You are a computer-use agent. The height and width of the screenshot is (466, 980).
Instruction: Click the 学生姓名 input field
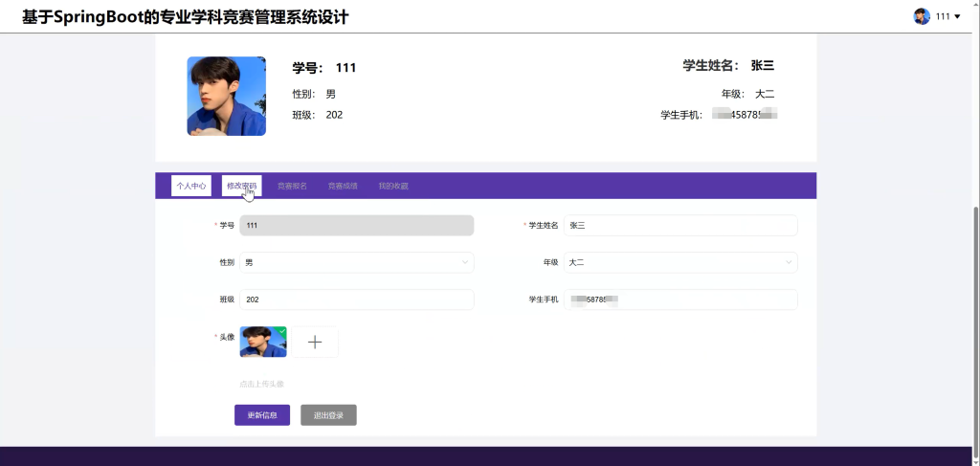pyautogui.click(x=680, y=226)
